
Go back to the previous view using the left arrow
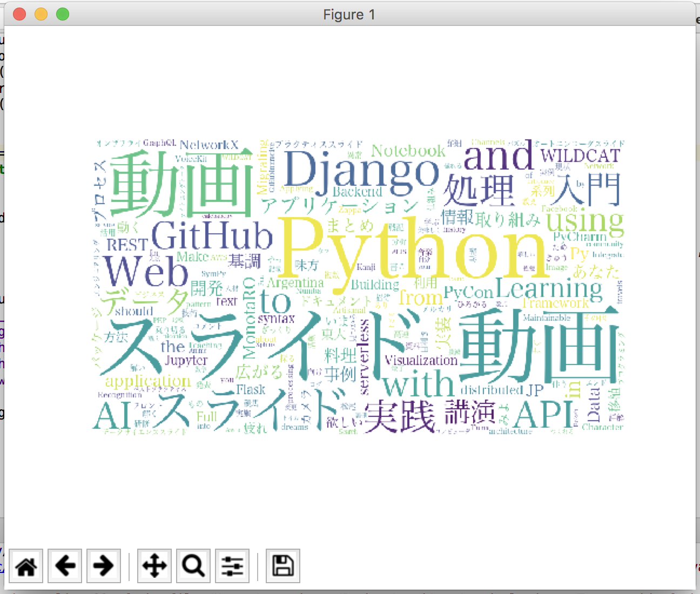coord(65,565)
